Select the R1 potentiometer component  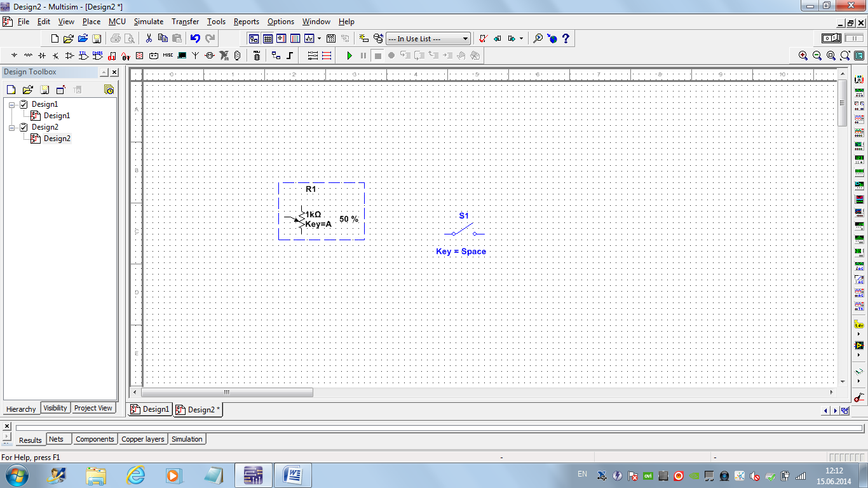tap(322, 211)
